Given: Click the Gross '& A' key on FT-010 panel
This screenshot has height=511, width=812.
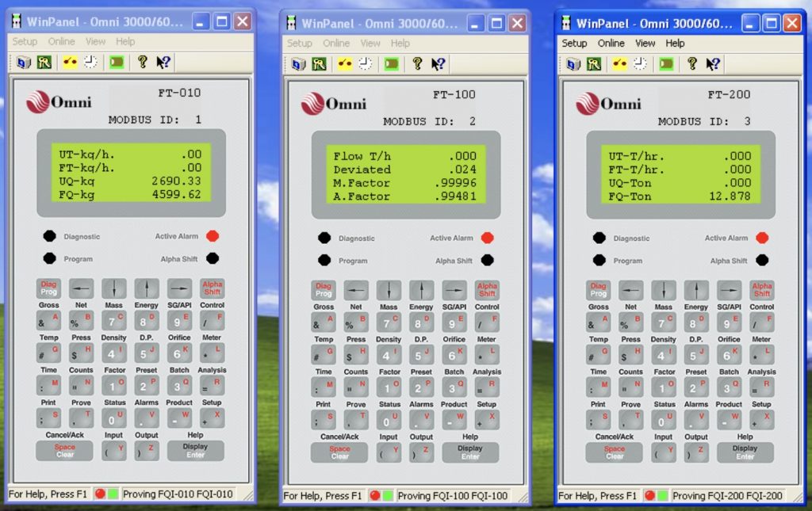Looking at the screenshot, I should pos(48,321).
